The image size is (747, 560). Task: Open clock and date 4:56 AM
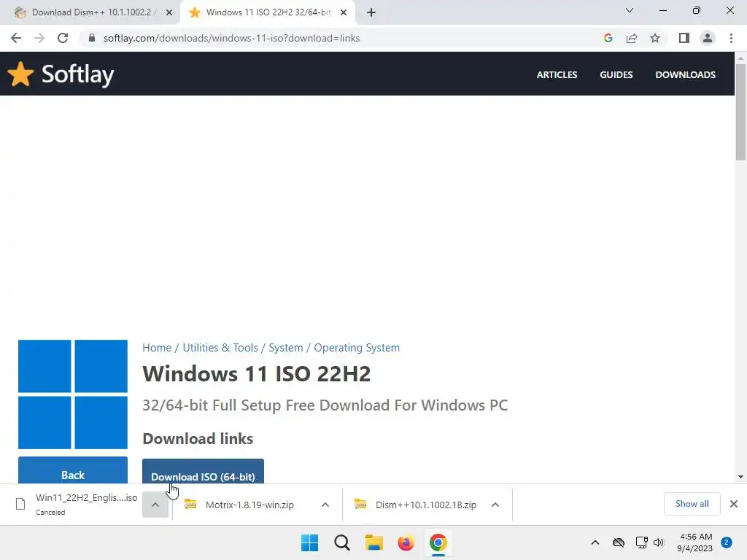click(694, 542)
